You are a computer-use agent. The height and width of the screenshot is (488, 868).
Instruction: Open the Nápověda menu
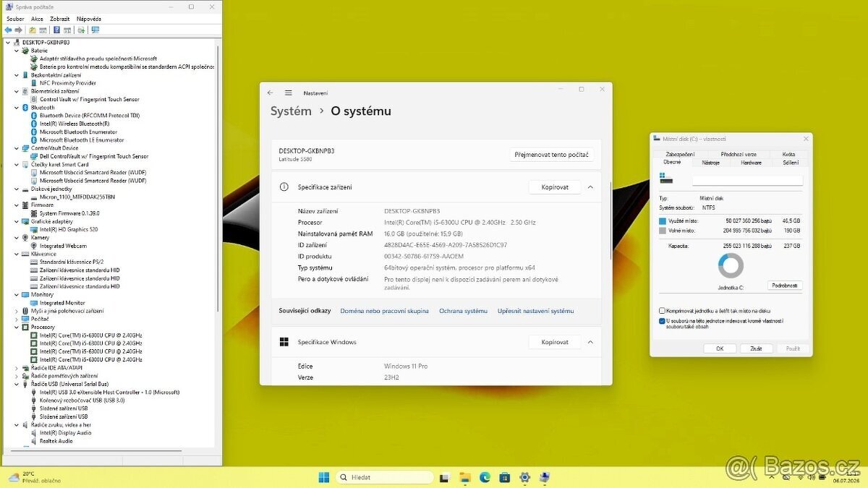tap(89, 19)
